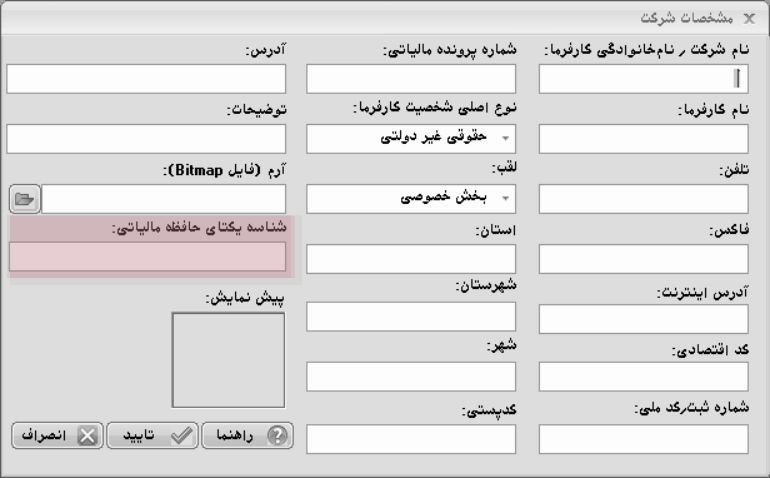This screenshot has width=770, height=478.
Task: Click the folder browse icon for Bitmap logo
Action: [24, 199]
